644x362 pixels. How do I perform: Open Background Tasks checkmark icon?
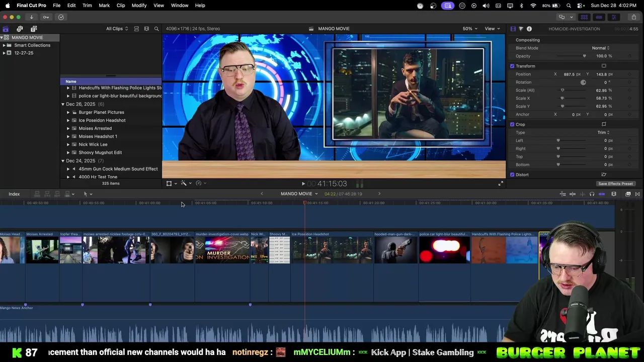coord(61,17)
